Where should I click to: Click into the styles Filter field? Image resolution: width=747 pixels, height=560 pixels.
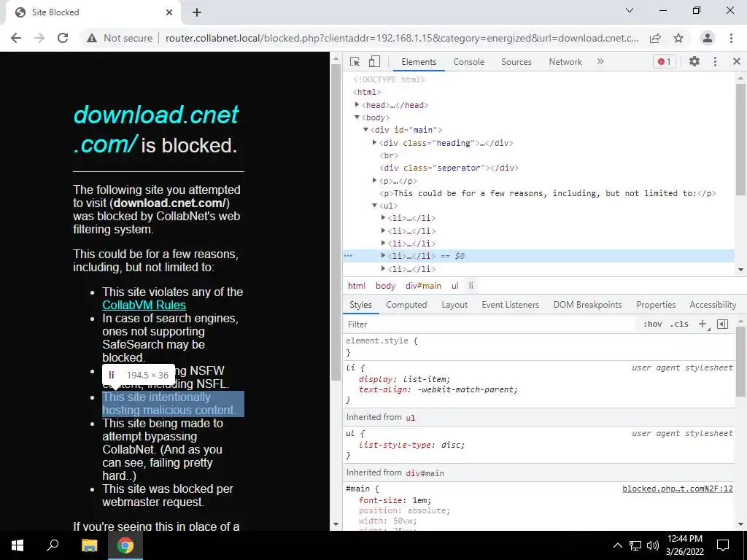(x=489, y=324)
